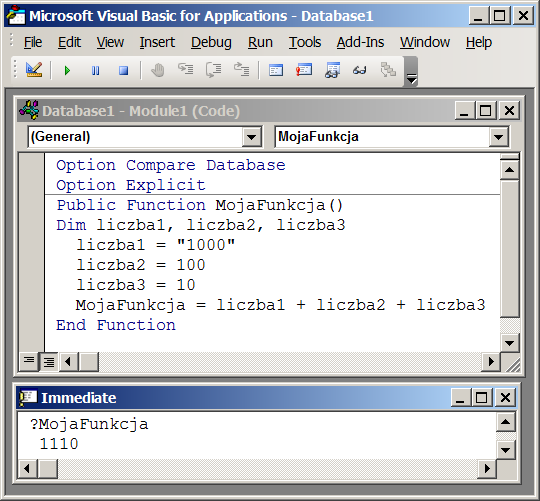Open the Debug menu
The height and width of the screenshot is (501, 540).
coord(211,42)
